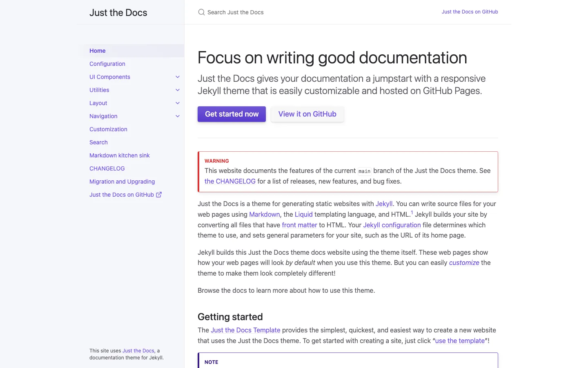
Task: Follow the italic customize link
Action: pyautogui.click(x=464, y=263)
